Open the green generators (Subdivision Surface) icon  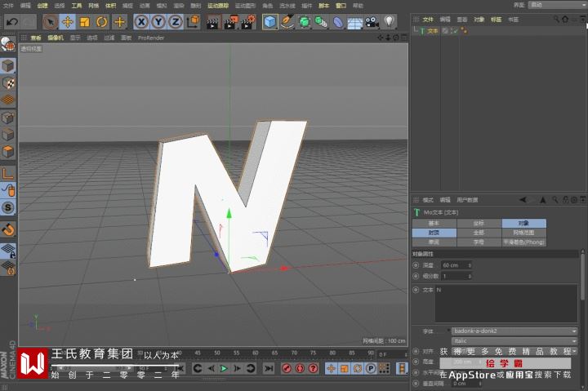305,22
